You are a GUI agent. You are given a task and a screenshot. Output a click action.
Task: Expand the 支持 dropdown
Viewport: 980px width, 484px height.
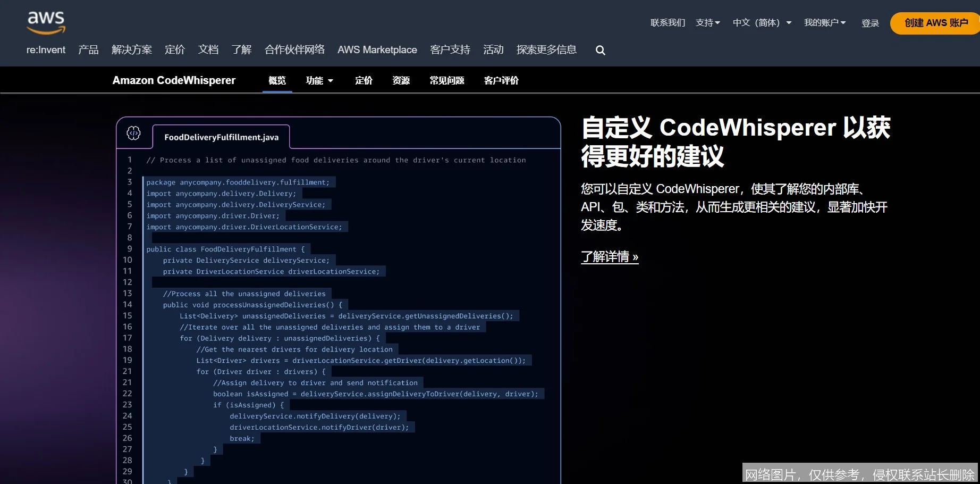tap(708, 23)
